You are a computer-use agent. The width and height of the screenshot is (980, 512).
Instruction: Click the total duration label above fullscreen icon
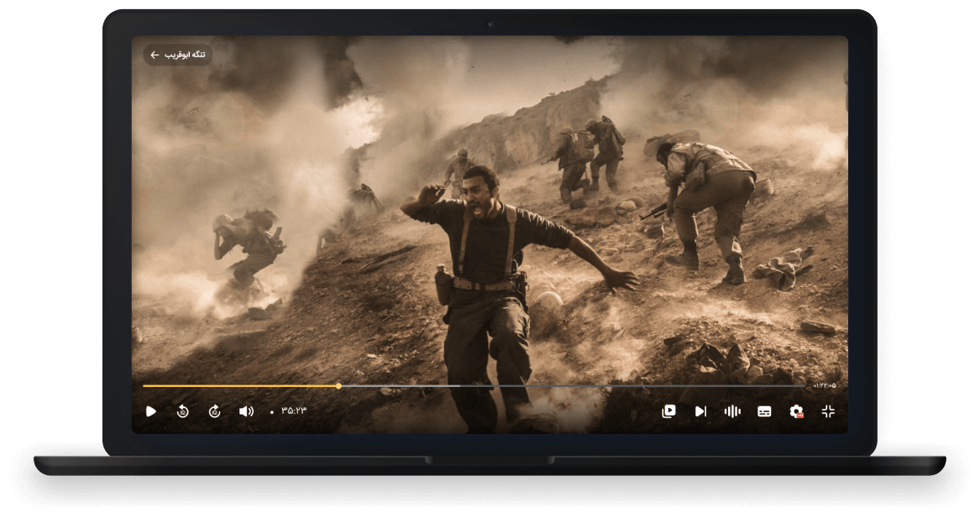825,385
